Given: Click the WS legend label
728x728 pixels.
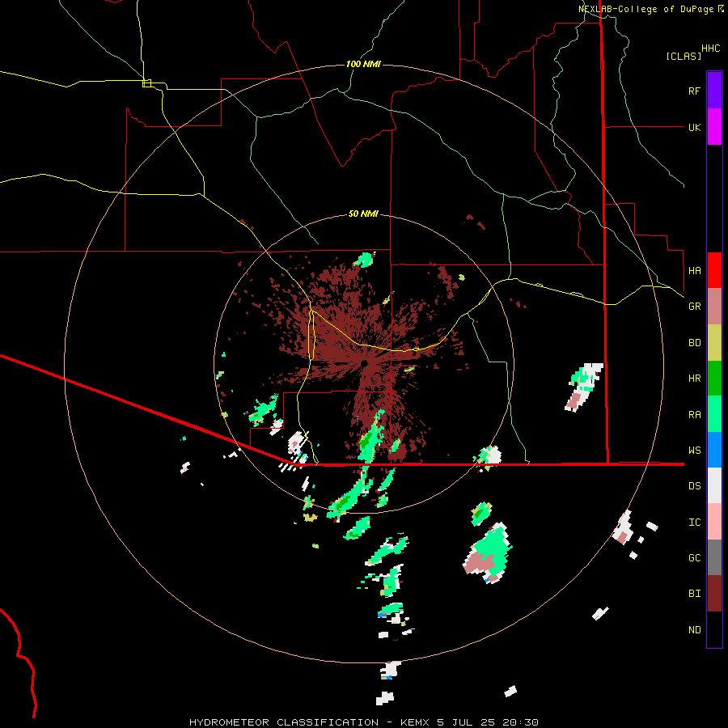Looking at the screenshot, I should 695,451.
